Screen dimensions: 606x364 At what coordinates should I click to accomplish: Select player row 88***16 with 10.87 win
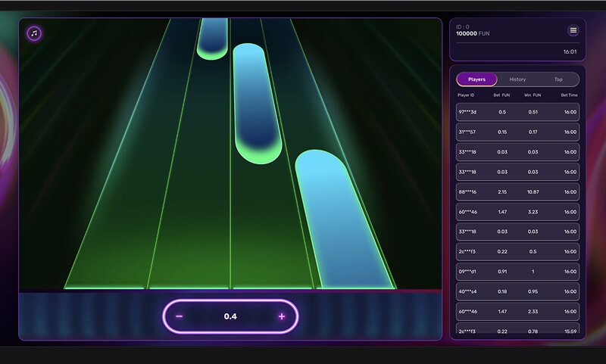click(517, 191)
